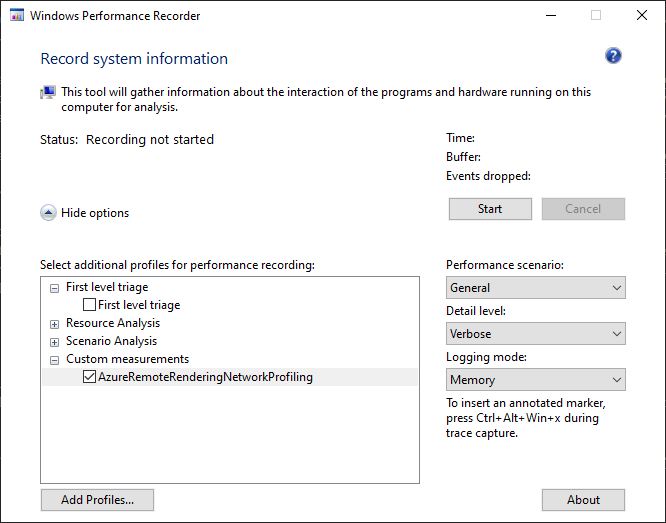Select the Scenario Analysis tree label
Image resolution: width=666 pixels, height=523 pixels.
(111, 341)
